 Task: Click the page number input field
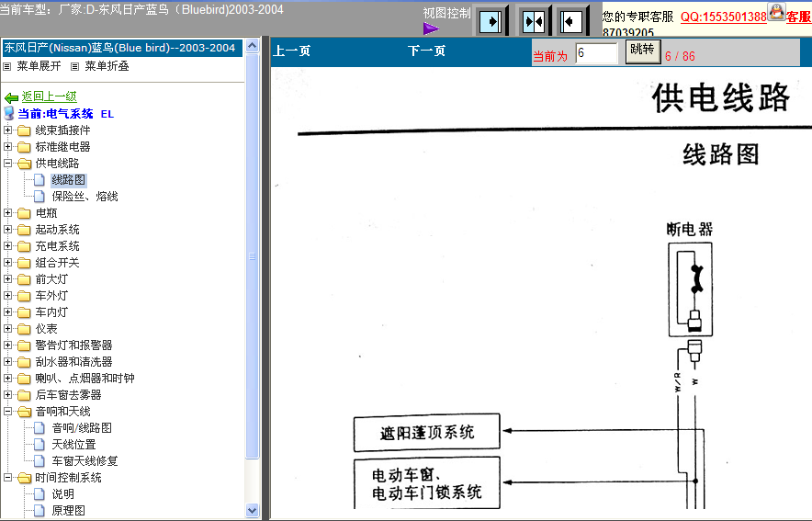point(596,52)
